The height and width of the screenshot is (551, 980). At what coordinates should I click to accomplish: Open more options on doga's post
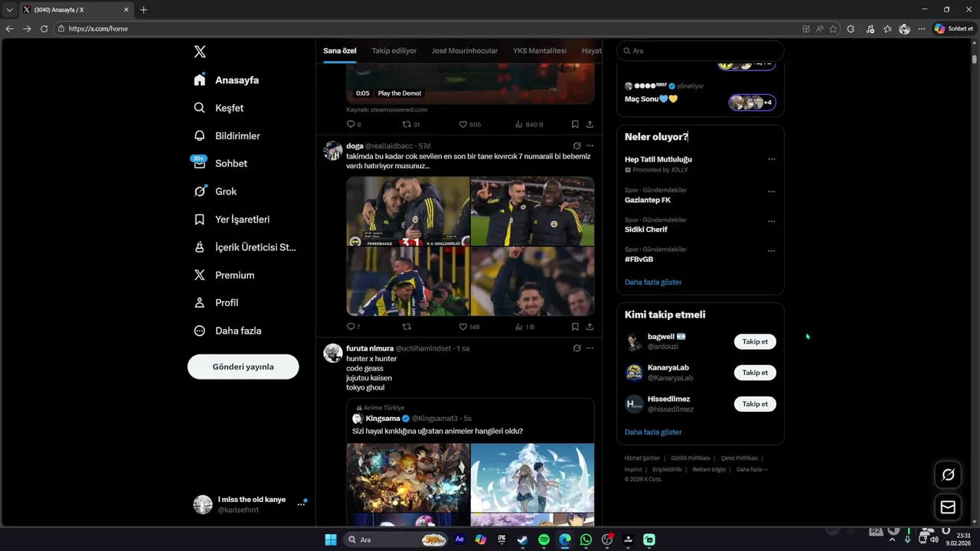(590, 145)
